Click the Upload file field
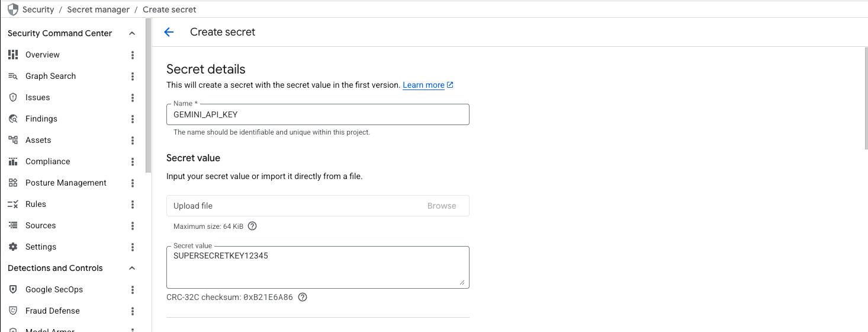This screenshot has width=868, height=332. click(x=318, y=206)
